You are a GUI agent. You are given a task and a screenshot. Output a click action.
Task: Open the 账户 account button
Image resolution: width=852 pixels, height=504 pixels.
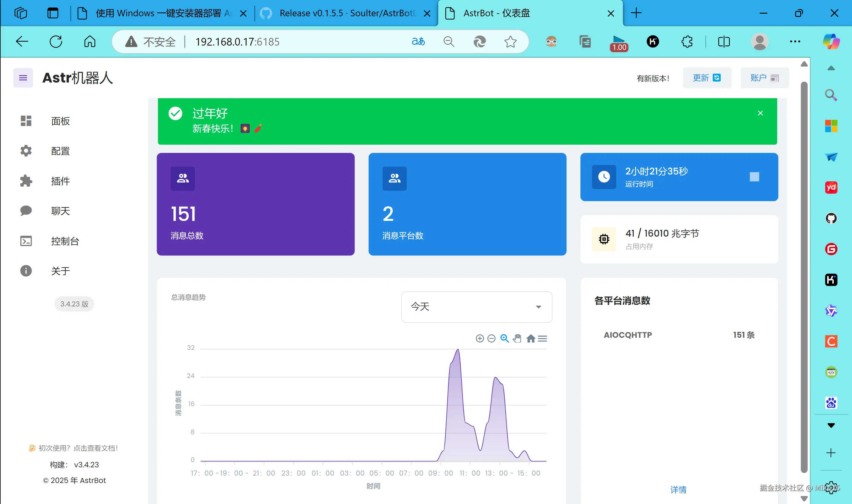tap(764, 78)
